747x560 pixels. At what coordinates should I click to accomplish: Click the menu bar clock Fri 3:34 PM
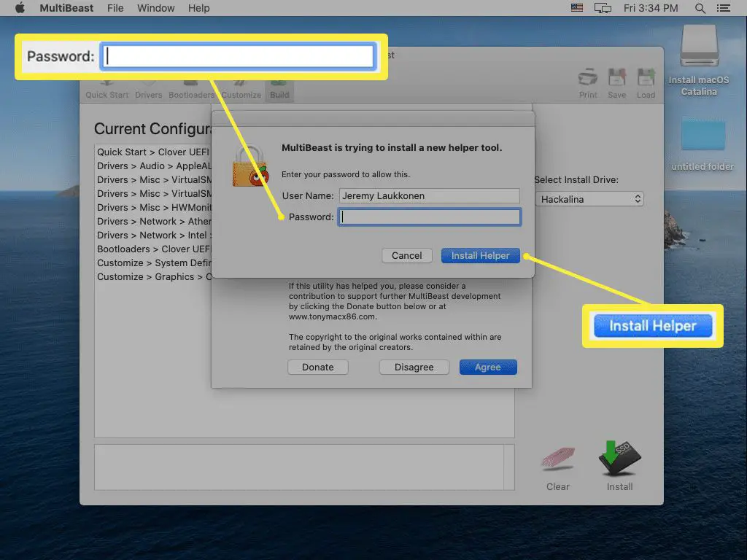[651, 8]
